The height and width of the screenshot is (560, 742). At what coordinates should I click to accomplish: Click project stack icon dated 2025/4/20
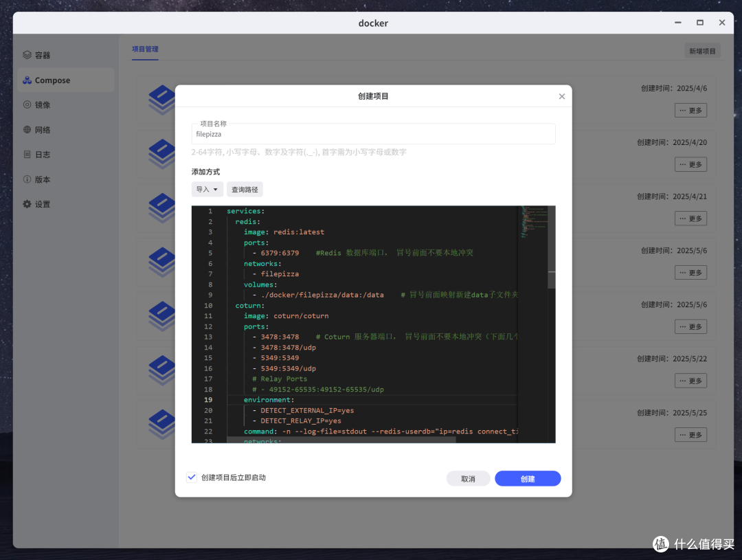click(x=162, y=154)
